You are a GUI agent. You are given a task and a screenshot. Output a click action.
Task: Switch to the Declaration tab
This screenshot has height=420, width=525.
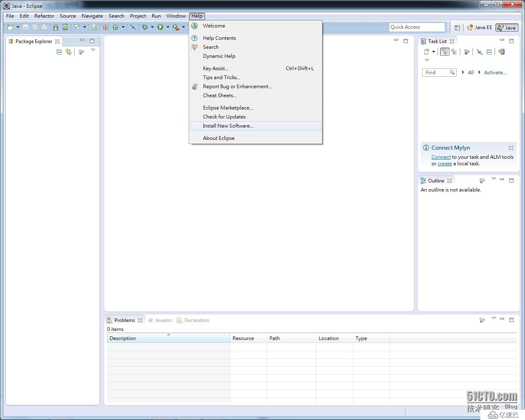(193, 320)
